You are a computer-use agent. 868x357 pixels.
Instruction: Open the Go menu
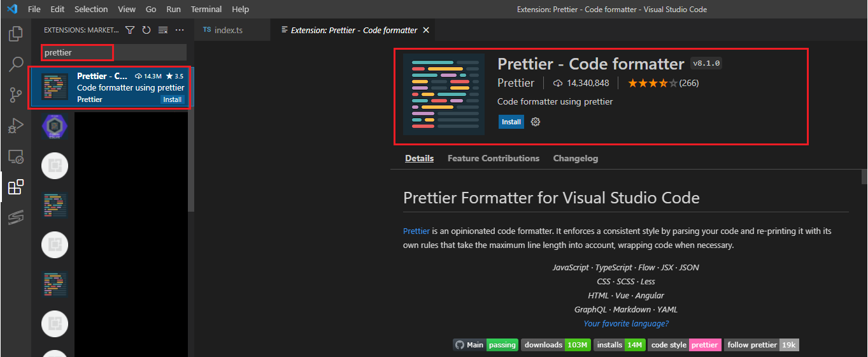(x=151, y=10)
